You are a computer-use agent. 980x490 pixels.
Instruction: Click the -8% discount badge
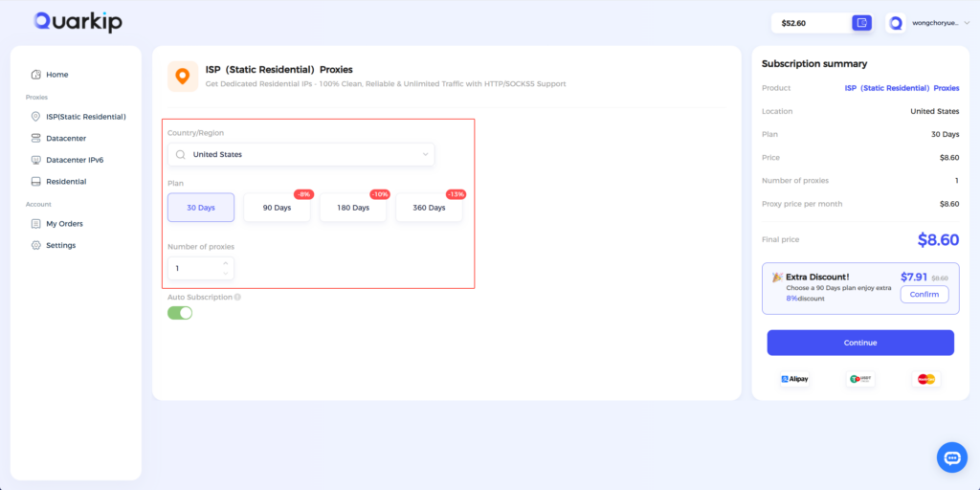[x=303, y=194]
